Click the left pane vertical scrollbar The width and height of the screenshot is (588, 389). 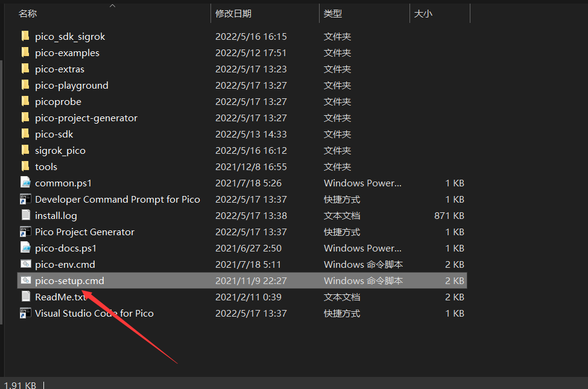(1, 191)
